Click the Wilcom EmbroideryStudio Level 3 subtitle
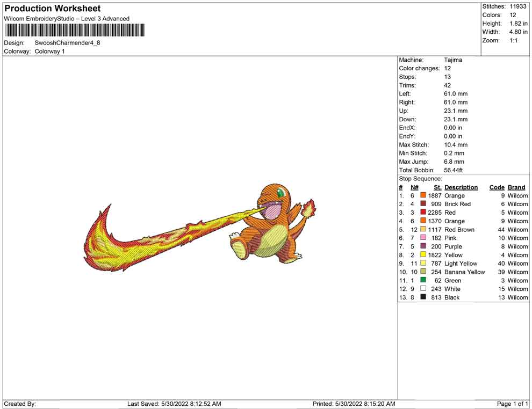This screenshot has height=409, width=532. coord(67,19)
